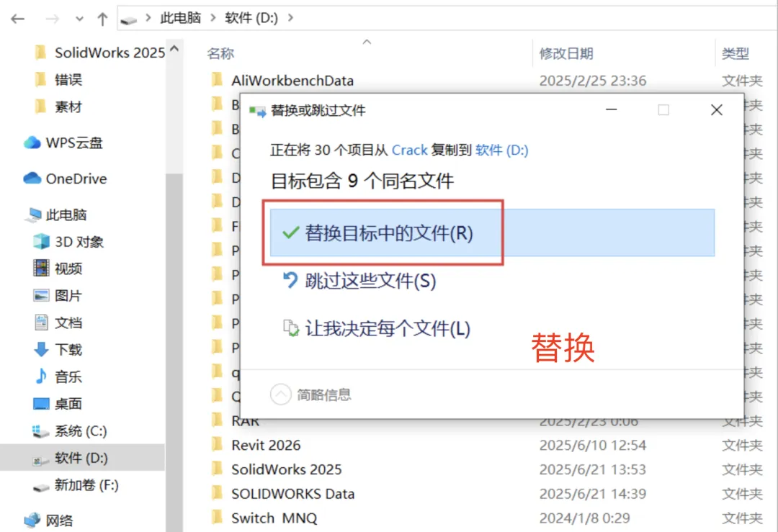Click 软件 (D:) in the address bar
Screen dimensions: 778x532
pos(251,18)
